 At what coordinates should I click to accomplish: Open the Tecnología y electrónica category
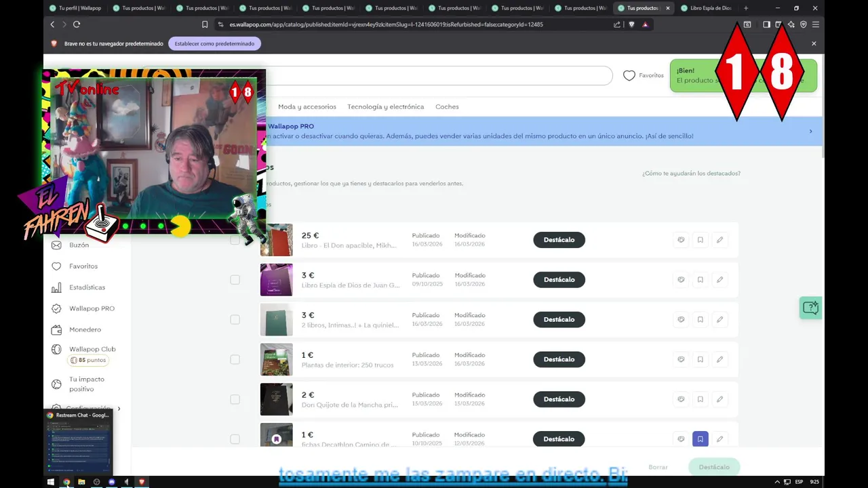pos(385,106)
